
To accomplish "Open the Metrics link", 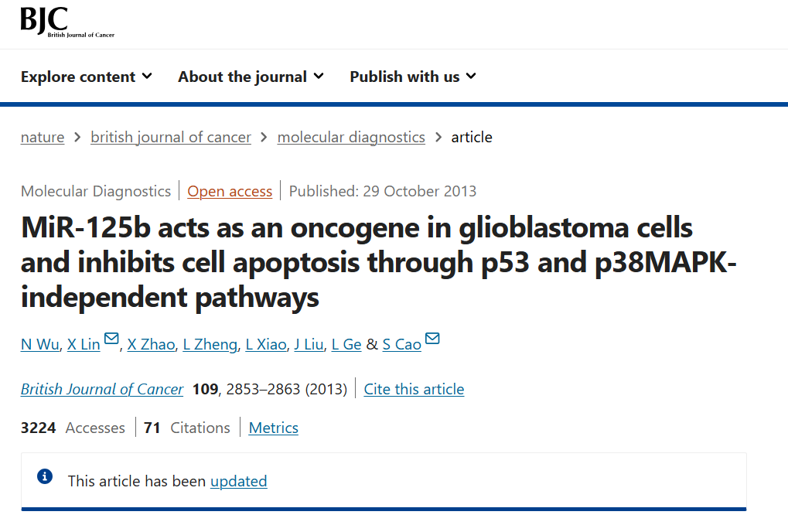I will click(x=274, y=428).
